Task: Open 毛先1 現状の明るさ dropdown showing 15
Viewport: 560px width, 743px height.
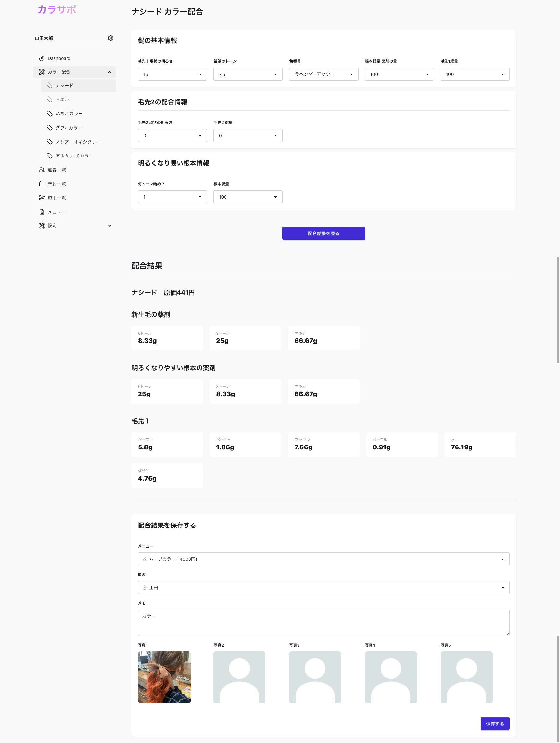Action: [172, 74]
